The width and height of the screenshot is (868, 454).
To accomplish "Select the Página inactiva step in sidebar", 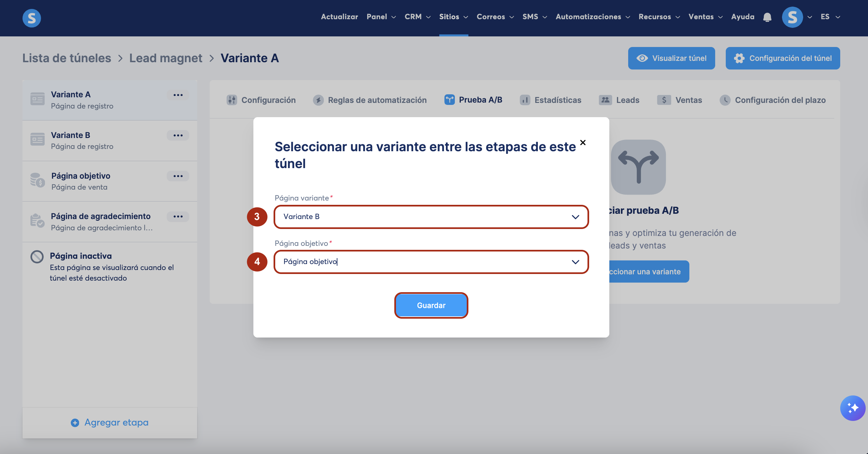I will [x=81, y=256].
